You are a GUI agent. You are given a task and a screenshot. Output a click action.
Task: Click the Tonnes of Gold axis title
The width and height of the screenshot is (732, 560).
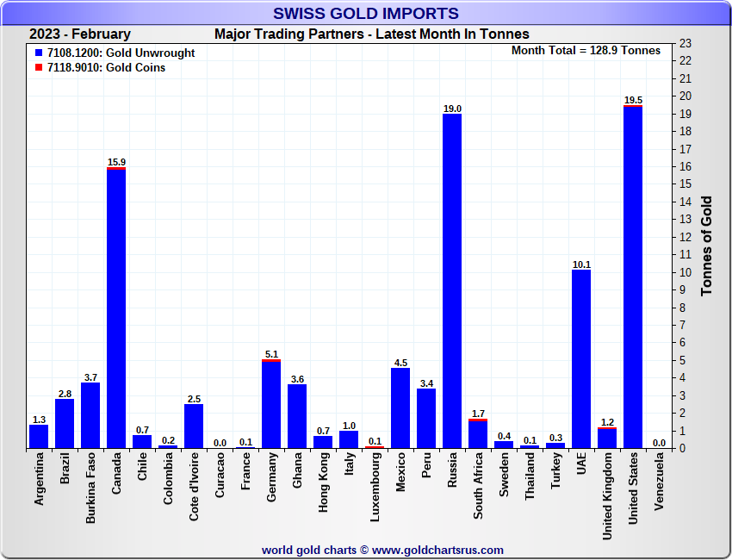[706, 246]
